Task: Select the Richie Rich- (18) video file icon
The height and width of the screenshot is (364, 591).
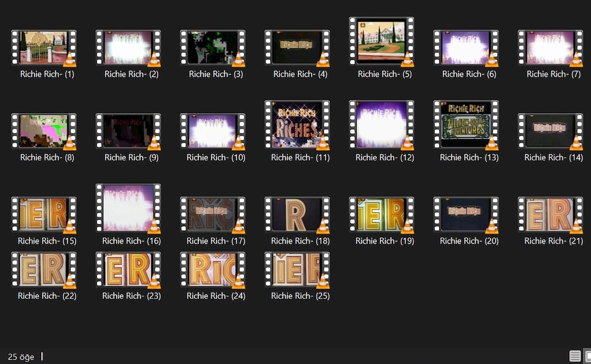Action: click(x=297, y=213)
